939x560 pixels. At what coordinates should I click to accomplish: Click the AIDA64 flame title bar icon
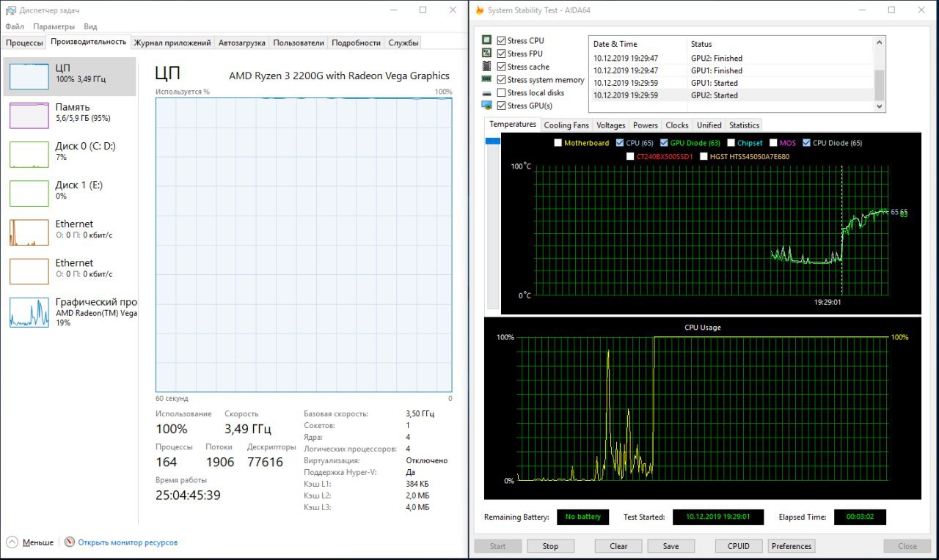pos(479,10)
